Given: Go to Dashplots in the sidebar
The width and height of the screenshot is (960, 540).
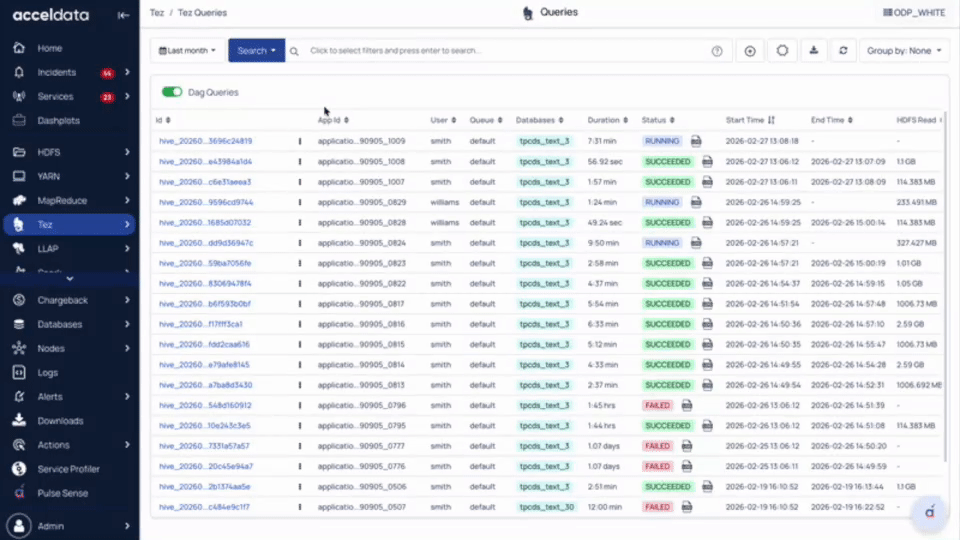Looking at the screenshot, I should [x=58, y=121].
